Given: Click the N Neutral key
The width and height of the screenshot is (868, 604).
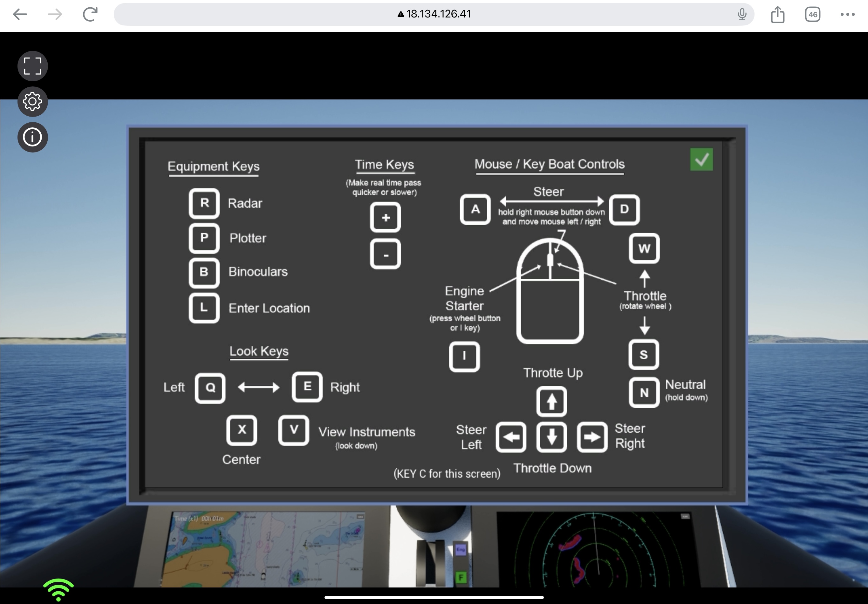Looking at the screenshot, I should [x=644, y=393].
